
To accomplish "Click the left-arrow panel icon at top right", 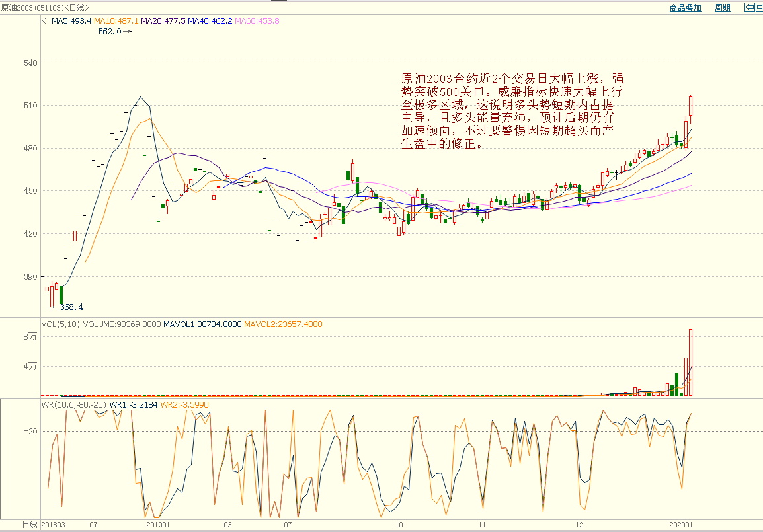I will pyautogui.click(x=750, y=8).
